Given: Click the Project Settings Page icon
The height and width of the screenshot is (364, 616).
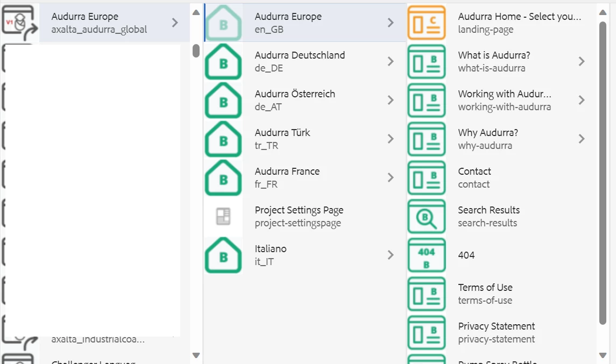Looking at the screenshot, I should tap(223, 216).
